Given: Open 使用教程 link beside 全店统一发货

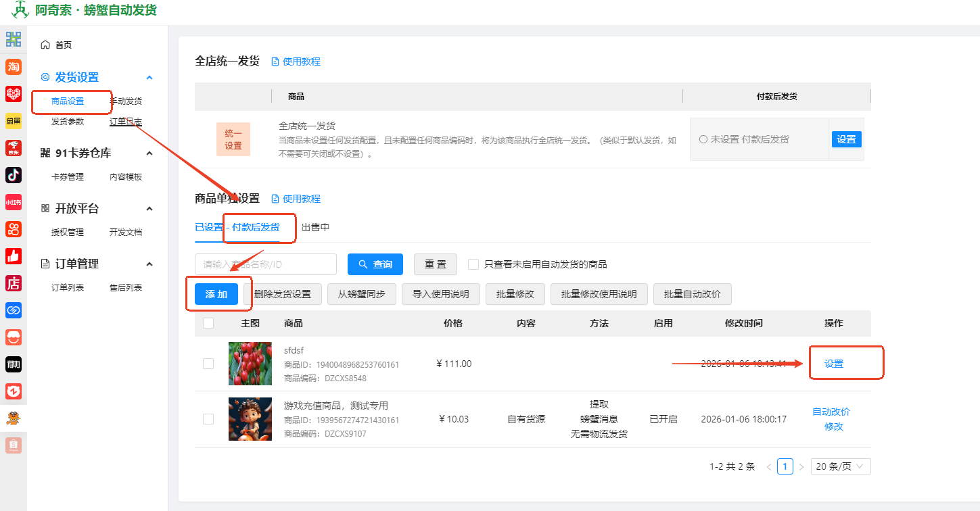Looking at the screenshot, I should (x=296, y=62).
